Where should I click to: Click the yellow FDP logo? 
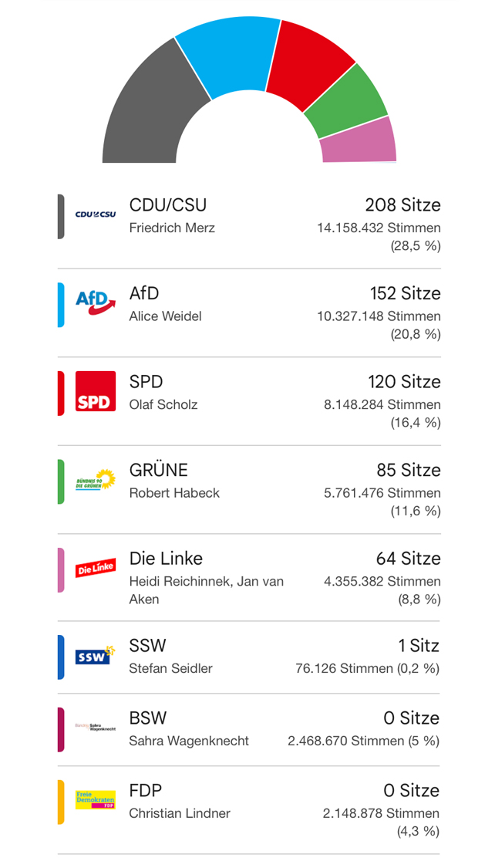pyautogui.click(x=95, y=801)
